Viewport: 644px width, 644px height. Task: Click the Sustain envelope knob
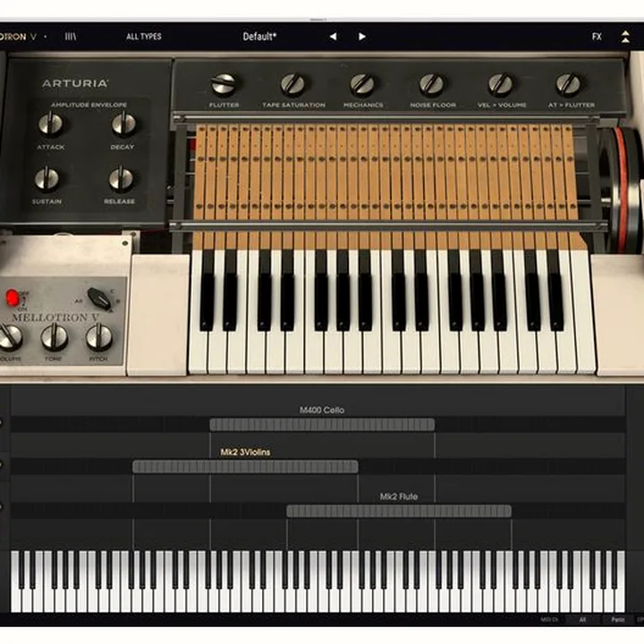pos(47,180)
